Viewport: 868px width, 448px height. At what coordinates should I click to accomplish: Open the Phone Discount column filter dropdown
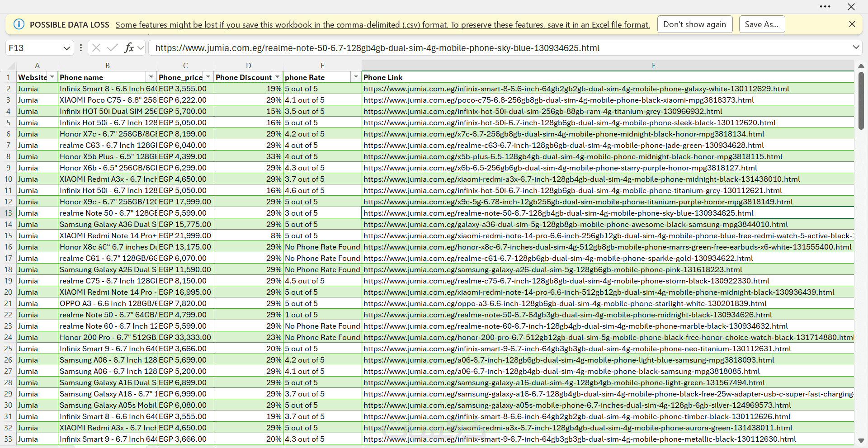pos(278,77)
